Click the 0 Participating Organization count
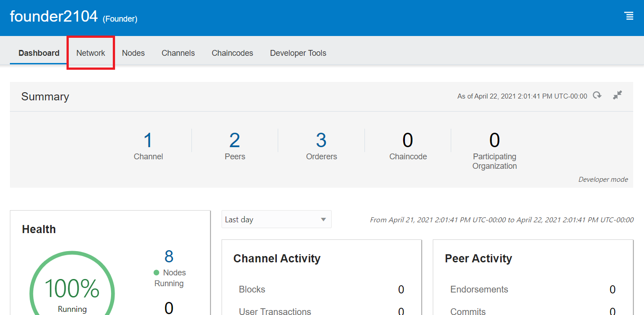Viewport: 644px width, 315px height. tap(494, 140)
